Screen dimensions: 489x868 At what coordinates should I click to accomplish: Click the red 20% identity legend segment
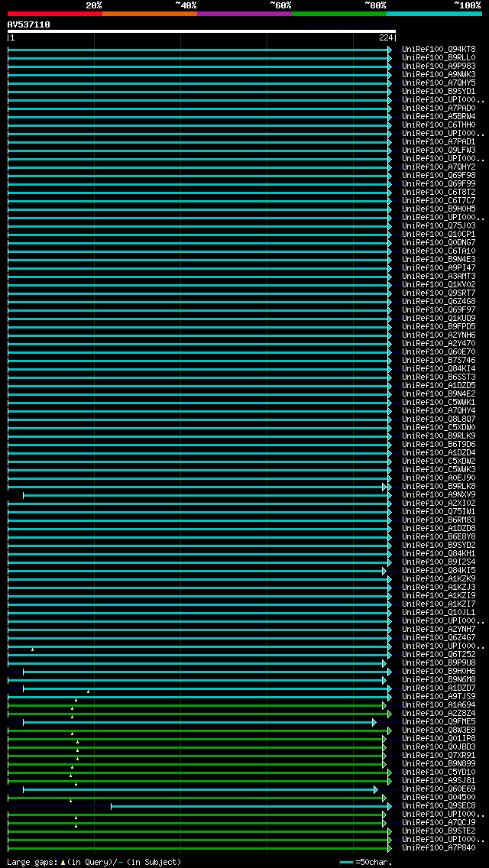coord(55,13)
